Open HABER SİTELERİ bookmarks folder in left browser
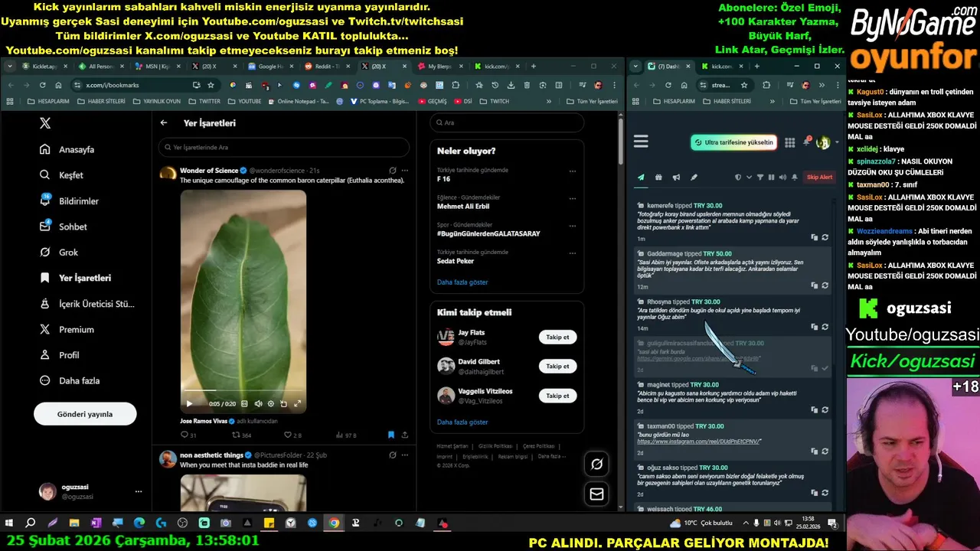 point(101,101)
